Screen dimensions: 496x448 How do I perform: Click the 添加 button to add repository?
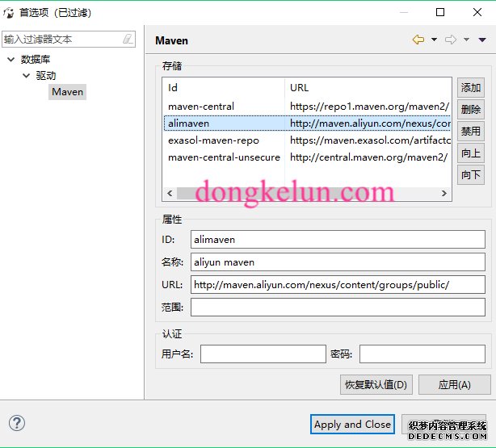(470, 88)
